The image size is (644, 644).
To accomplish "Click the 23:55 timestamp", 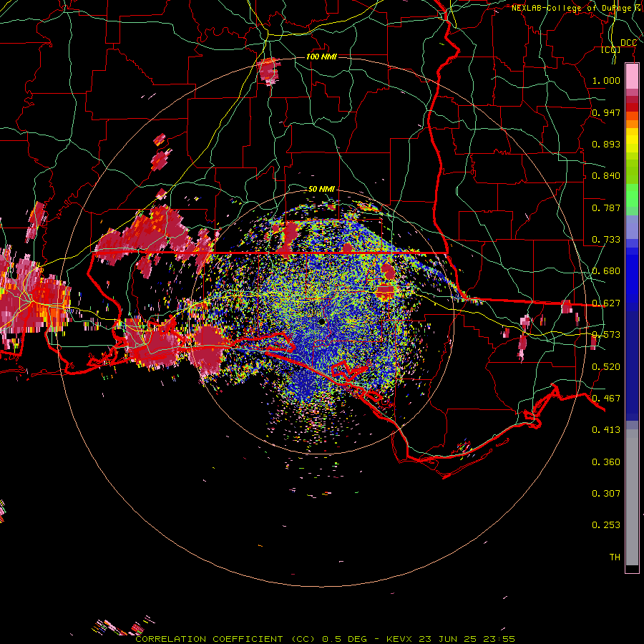I will [499, 639].
